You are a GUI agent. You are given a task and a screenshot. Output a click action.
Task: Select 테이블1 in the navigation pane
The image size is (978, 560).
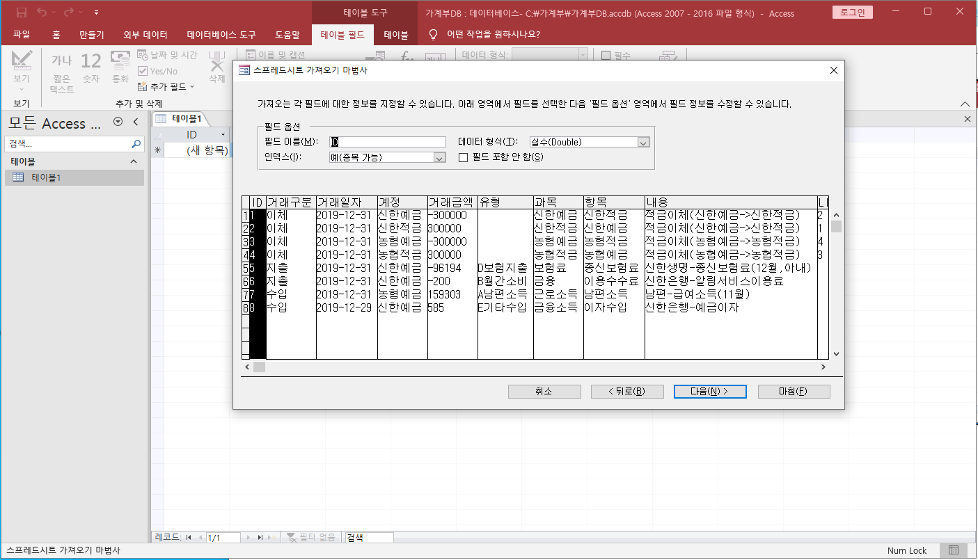point(74,177)
